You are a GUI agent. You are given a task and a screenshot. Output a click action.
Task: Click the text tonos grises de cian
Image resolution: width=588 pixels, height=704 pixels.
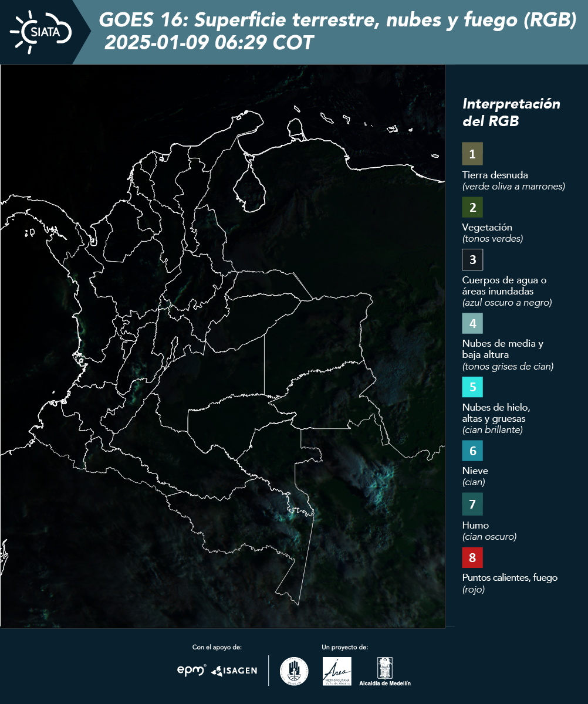pos(508,367)
